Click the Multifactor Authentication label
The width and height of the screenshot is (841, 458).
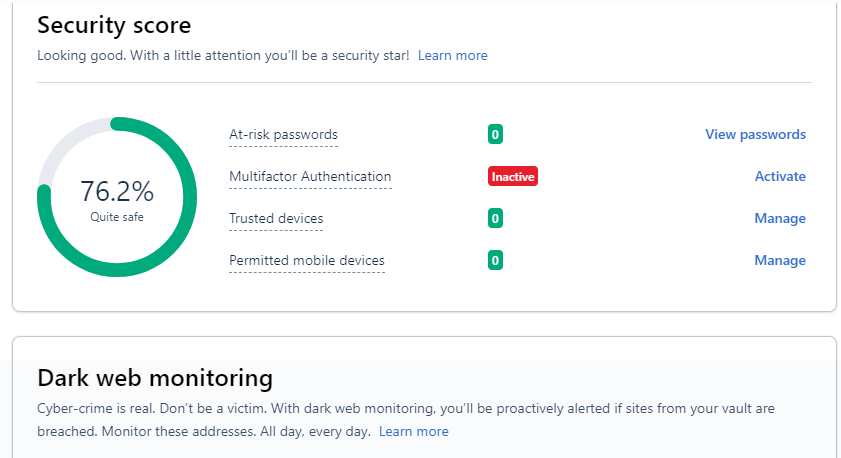[x=310, y=176]
